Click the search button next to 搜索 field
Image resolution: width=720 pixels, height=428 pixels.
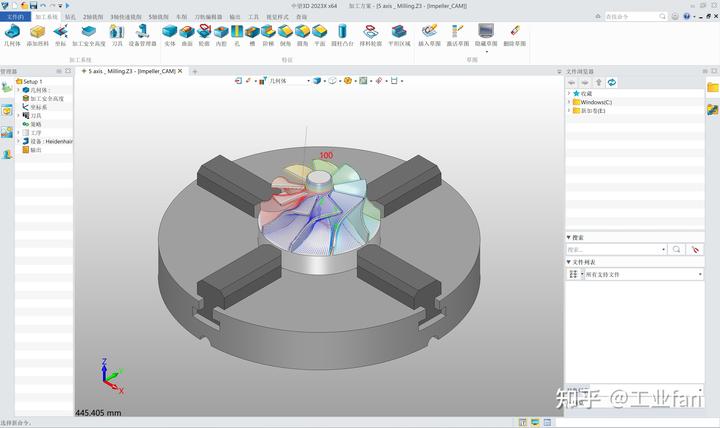point(677,249)
